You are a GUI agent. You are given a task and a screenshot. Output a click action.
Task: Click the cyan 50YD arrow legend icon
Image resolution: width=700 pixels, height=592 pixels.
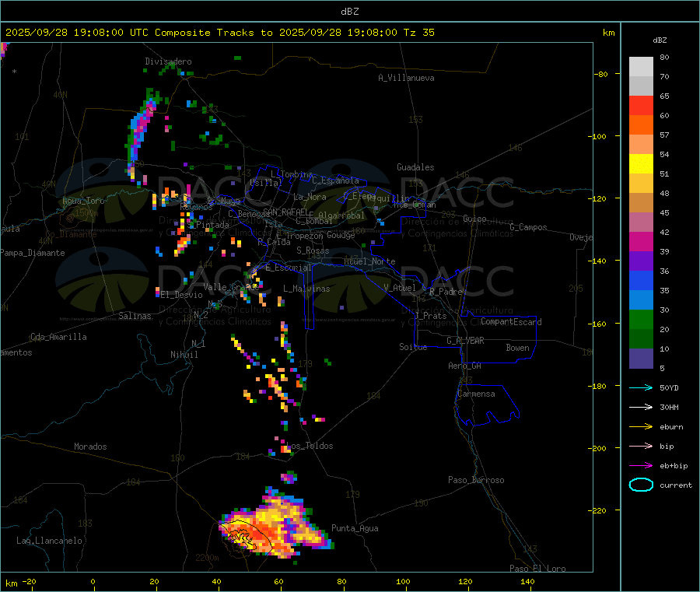[x=641, y=387]
